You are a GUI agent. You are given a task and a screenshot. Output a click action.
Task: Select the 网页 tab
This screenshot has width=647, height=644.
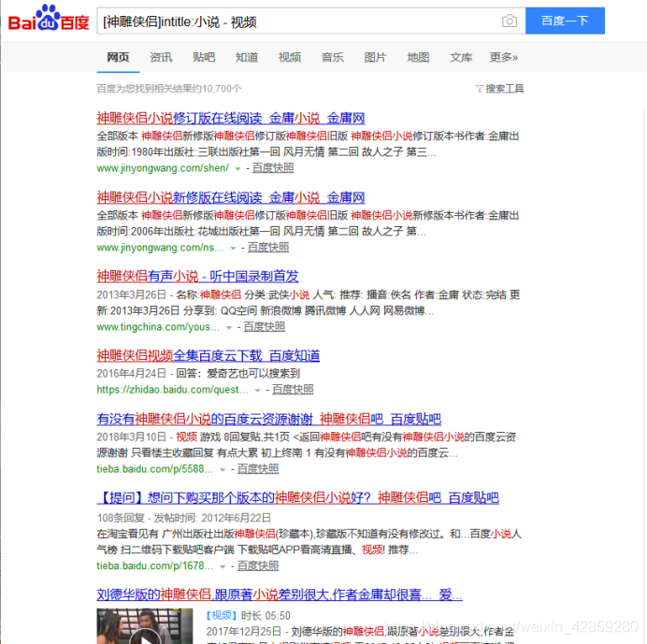point(118,57)
